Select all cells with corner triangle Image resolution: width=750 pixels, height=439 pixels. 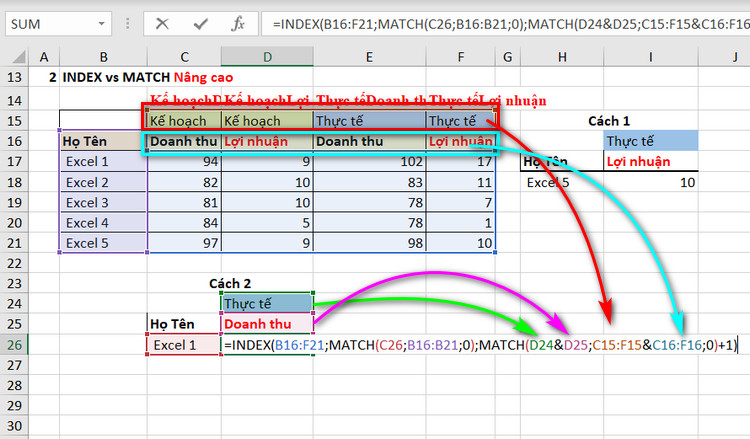(18, 57)
